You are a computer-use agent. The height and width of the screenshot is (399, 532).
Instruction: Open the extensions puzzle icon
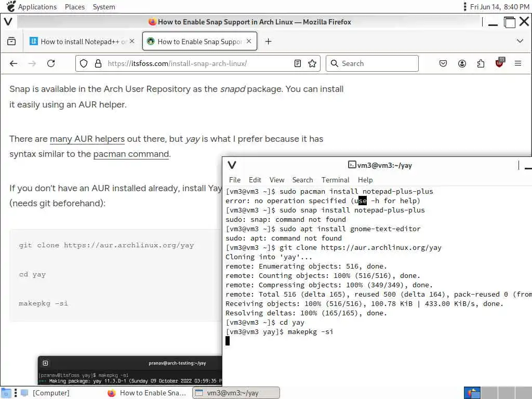(x=481, y=63)
